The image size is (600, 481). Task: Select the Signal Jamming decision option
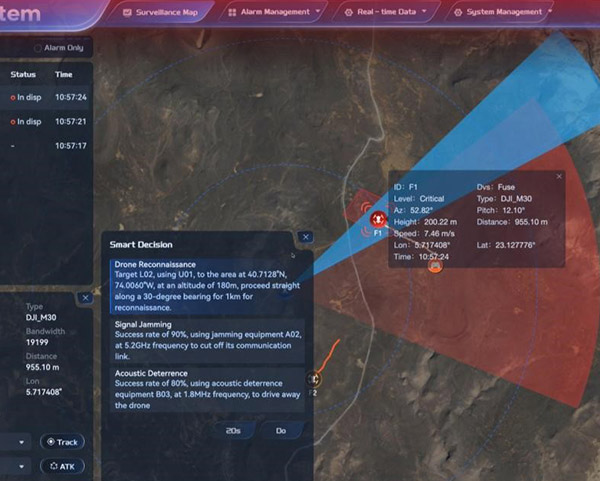point(200,340)
